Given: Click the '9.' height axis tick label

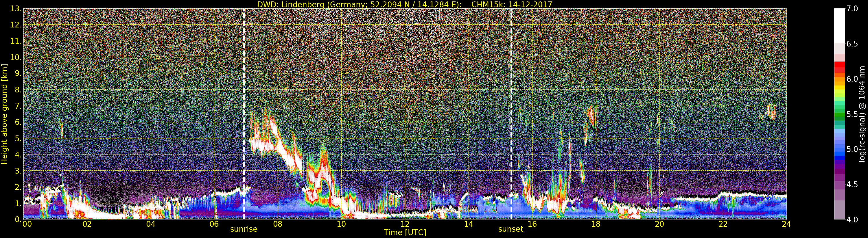Looking at the screenshot, I should click(18, 73).
